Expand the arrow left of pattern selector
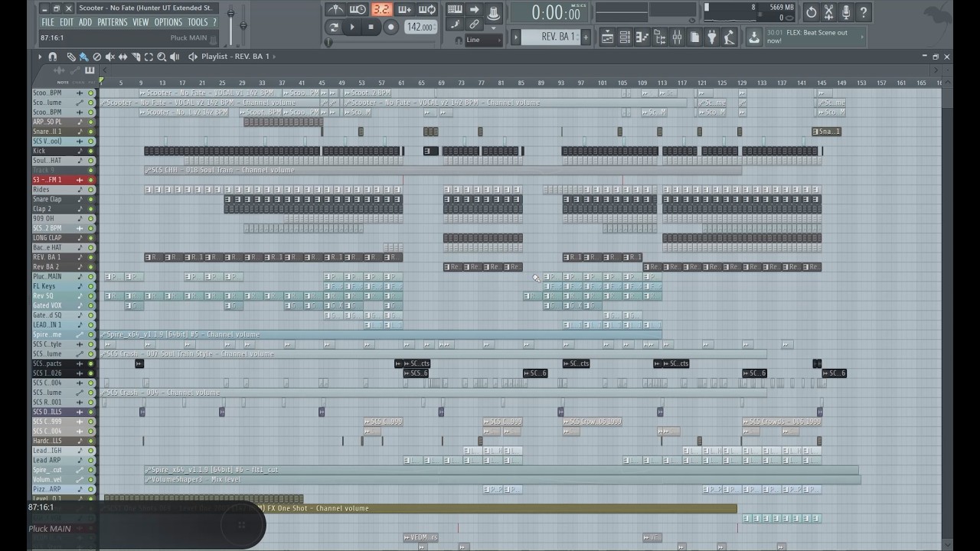The width and height of the screenshot is (980, 551). click(516, 37)
